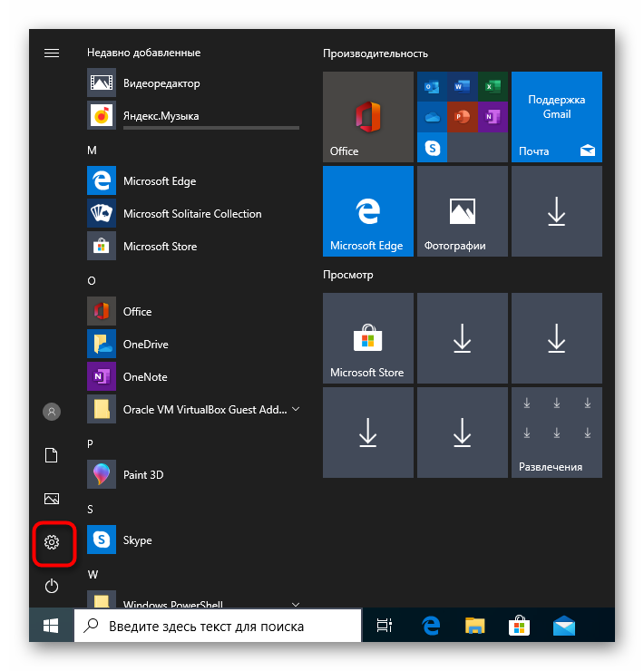Launch OneDrive from the app list
This screenshot has width=644, height=671.
click(x=193, y=344)
